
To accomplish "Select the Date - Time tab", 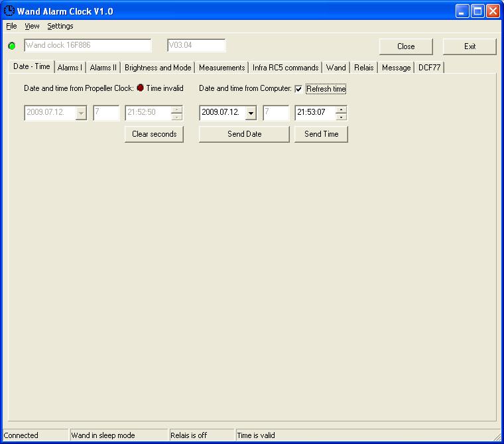I will [x=32, y=66].
